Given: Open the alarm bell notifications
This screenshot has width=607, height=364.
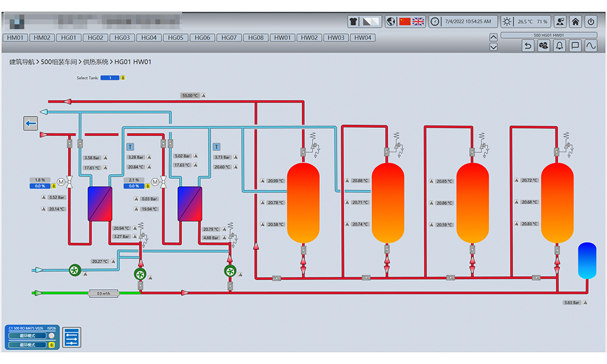Looking at the screenshot, I should click(560, 45).
